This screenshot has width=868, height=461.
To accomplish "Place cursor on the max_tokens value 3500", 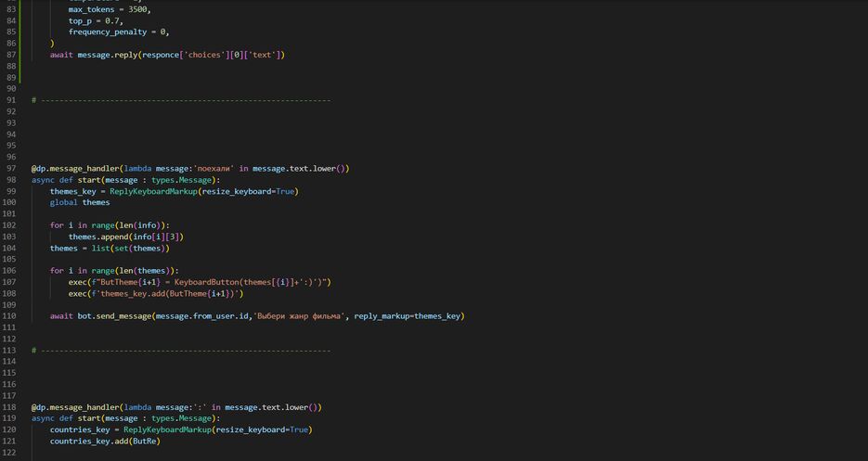I will 139,9.
